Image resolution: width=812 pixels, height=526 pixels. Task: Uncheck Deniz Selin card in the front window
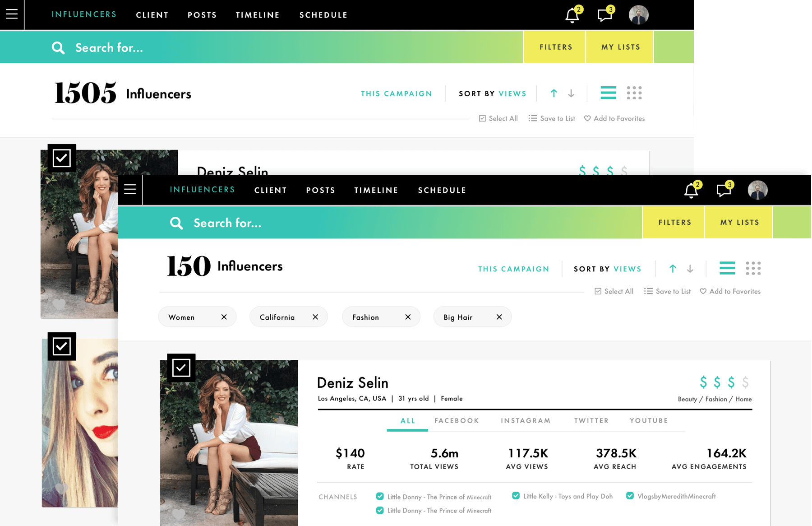click(x=181, y=368)
